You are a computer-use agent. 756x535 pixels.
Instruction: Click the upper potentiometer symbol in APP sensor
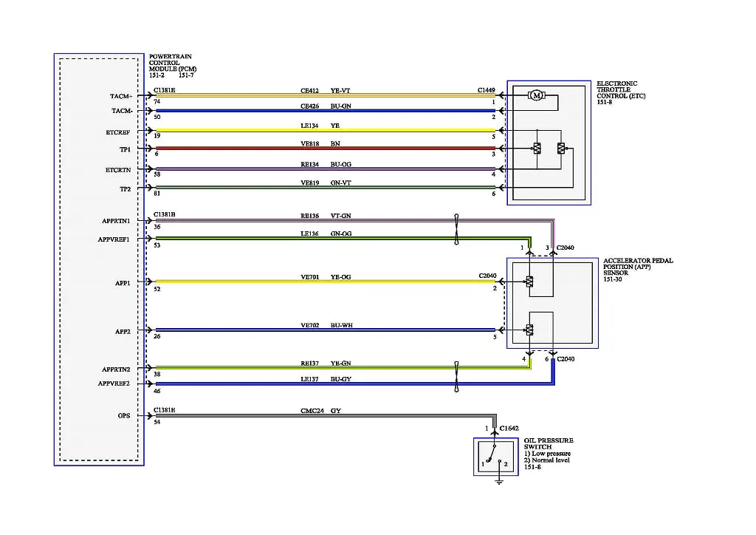coord(529,282)
